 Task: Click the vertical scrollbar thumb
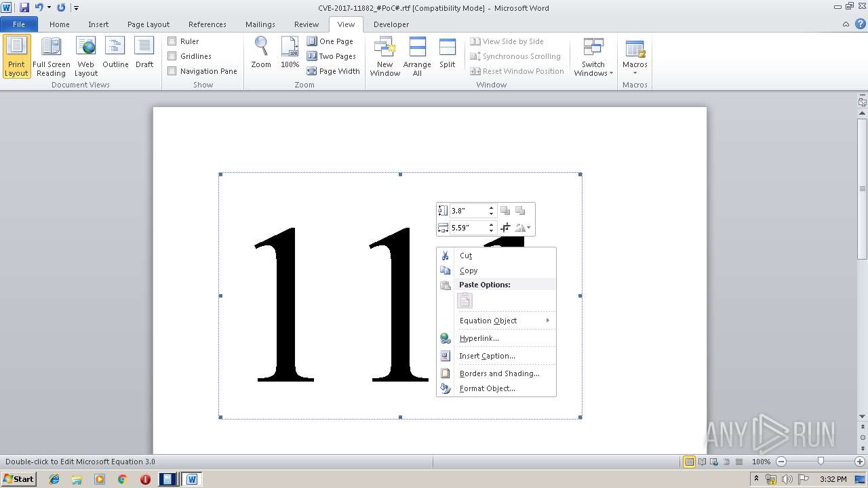[x=862, y=189]
